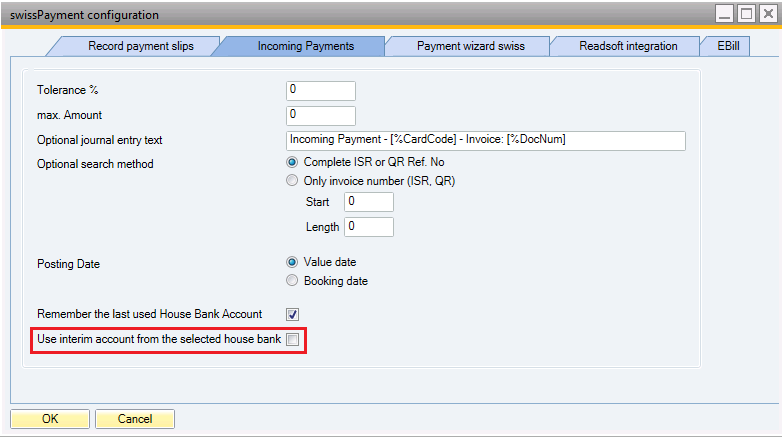This screenshot has height=437, width=782.
Task: Click the Optional journal entry text label
Action: (100, 140)
